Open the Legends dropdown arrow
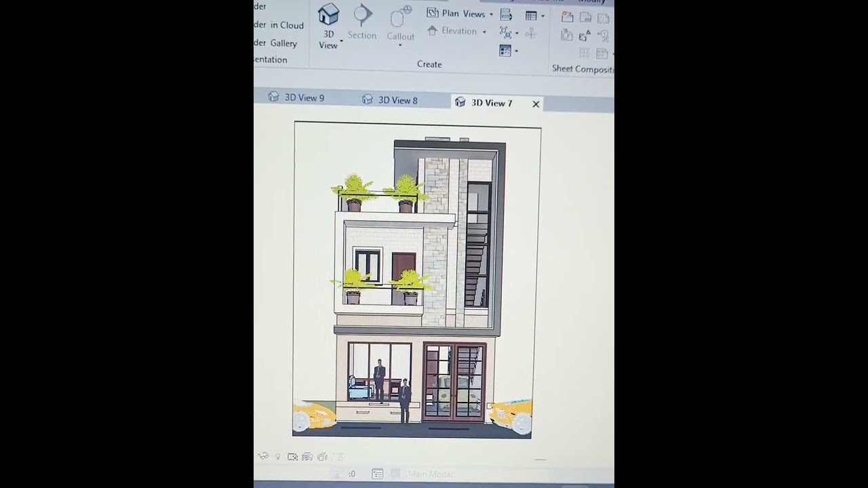 [x=516, y=51]
